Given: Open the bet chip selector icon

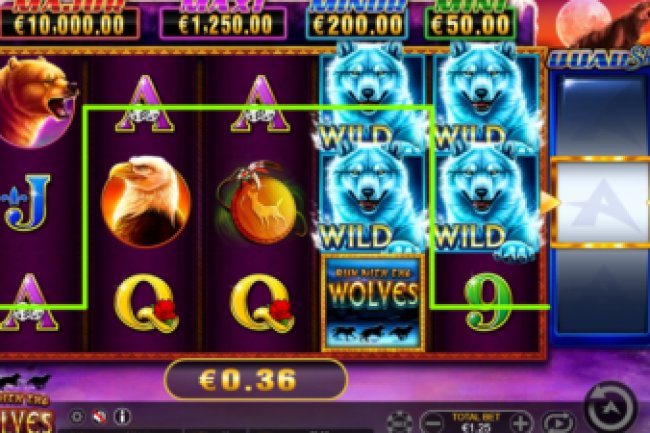Looking at the screenshot, I should (399, 423).
